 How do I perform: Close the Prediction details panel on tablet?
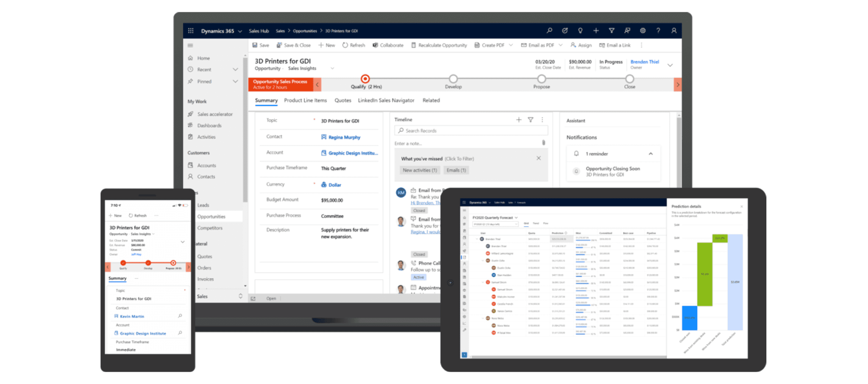click(x=741, y=207)
